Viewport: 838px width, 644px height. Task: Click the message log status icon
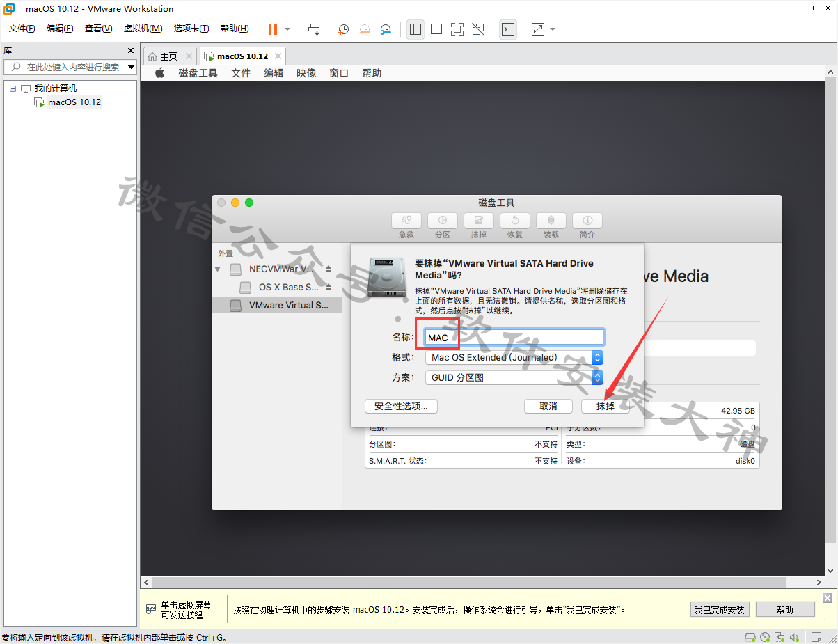[816, 637]
